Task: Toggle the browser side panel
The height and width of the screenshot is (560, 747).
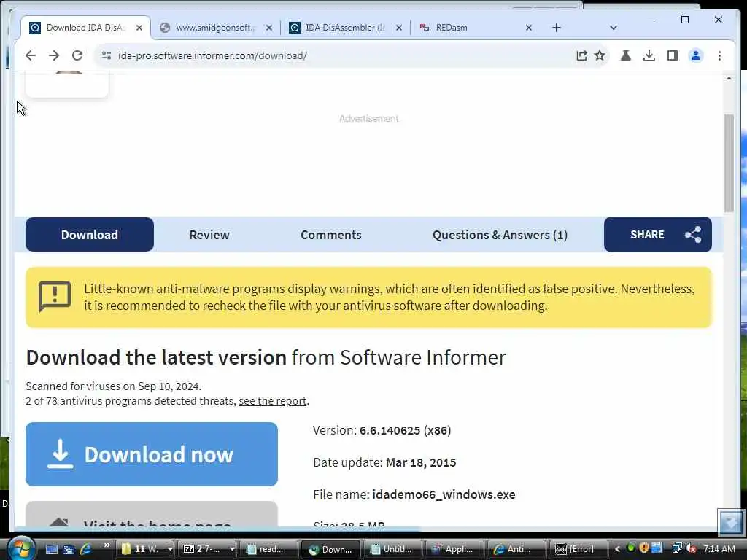Action: coord(672,55)
